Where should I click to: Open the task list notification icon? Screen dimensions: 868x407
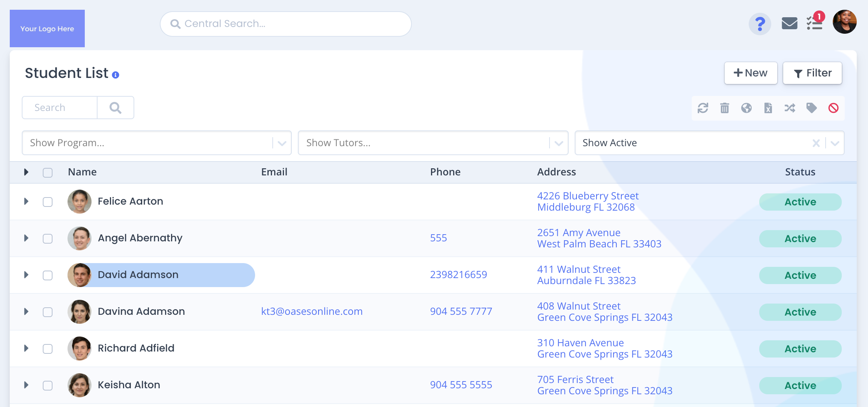point(814,24)
